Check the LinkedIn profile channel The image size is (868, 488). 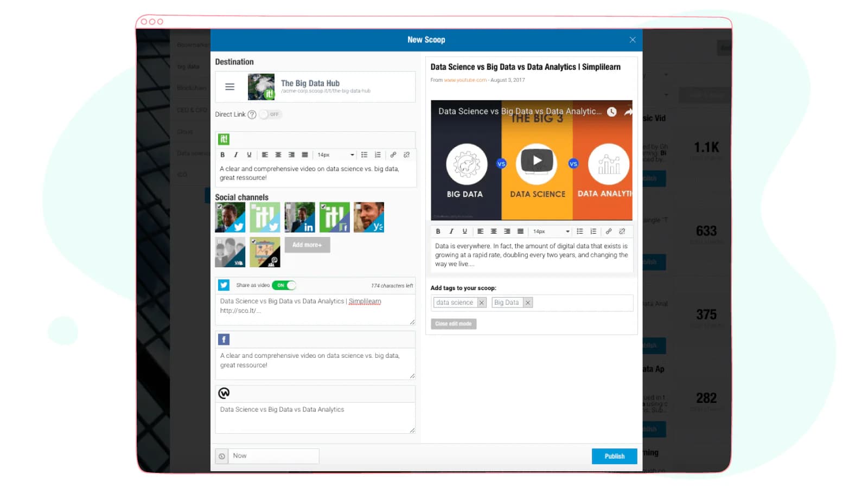pyautogui.click(x=299, y=217)
